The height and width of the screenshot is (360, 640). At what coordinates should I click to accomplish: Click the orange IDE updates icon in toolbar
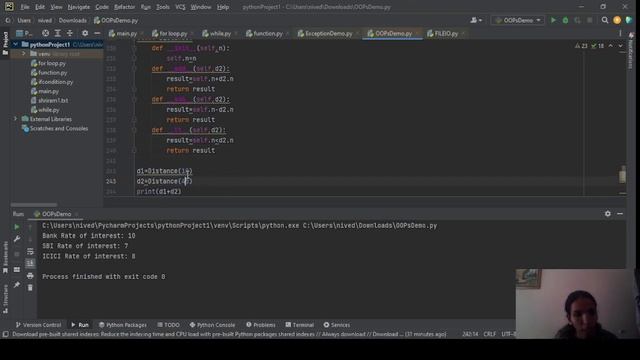click(617, 20)
